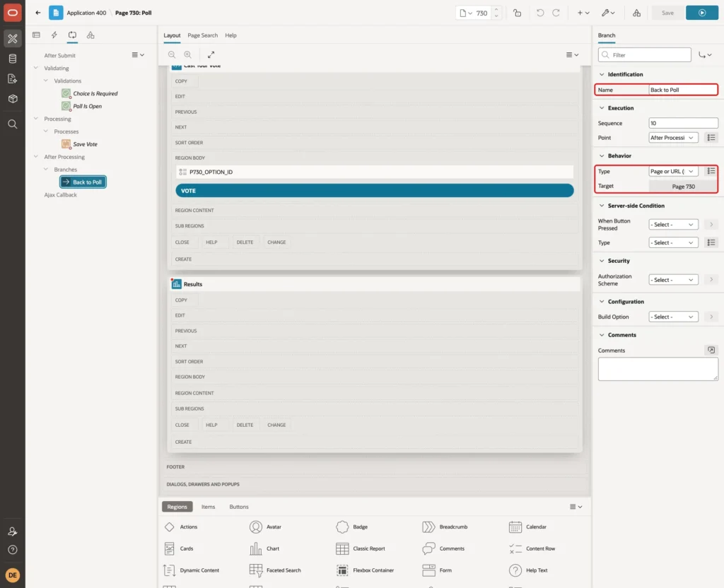Open the Help question mark icon
Image resolution: width=724 pixels, height=588 pixels.
[13, 550]
